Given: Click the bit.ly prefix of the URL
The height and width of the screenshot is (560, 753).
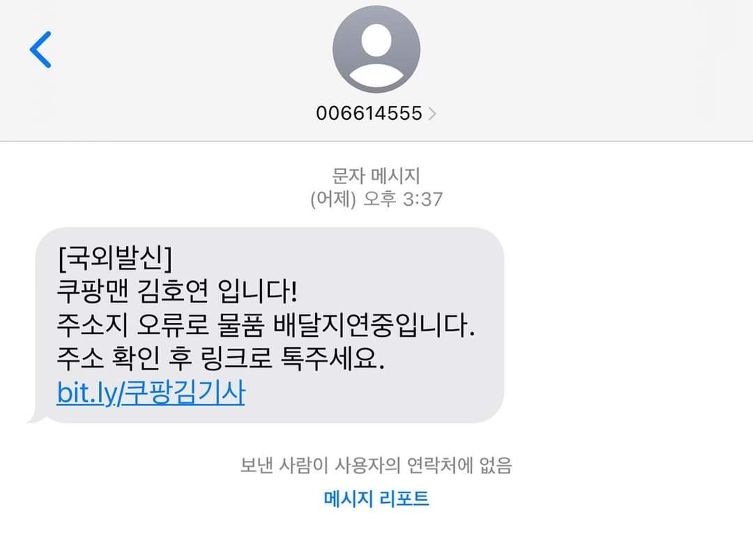Looking at the screenshot, I should [x=86, y=393].
